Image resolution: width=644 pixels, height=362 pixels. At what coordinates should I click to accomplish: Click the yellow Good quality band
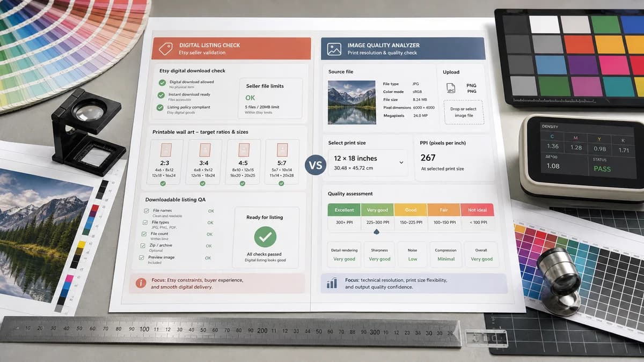pos(411,210)
